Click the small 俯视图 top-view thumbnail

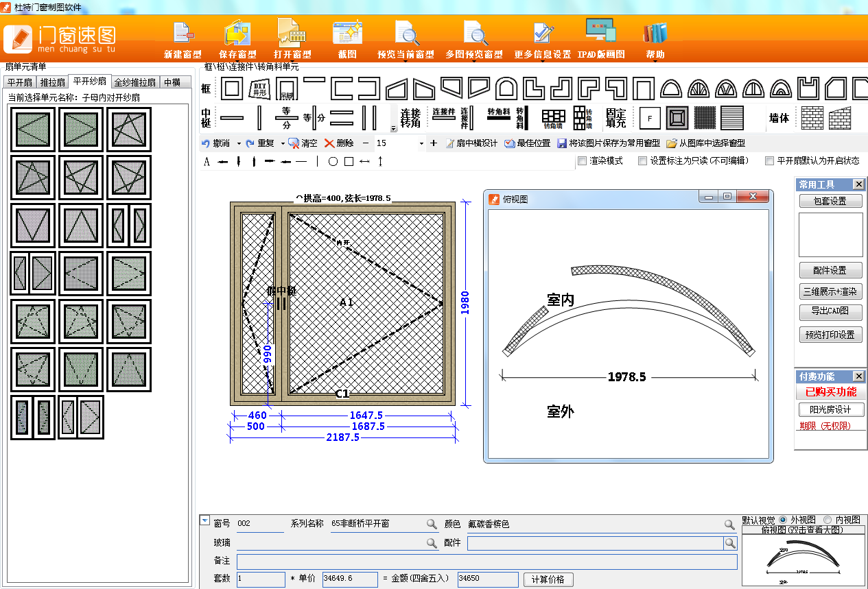[804, 560]
